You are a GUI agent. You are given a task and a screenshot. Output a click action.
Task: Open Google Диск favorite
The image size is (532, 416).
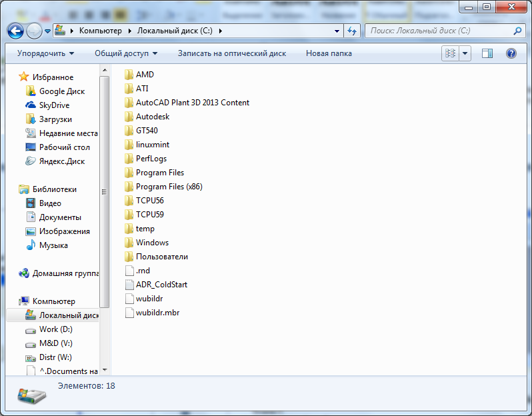tap(55, 91)
